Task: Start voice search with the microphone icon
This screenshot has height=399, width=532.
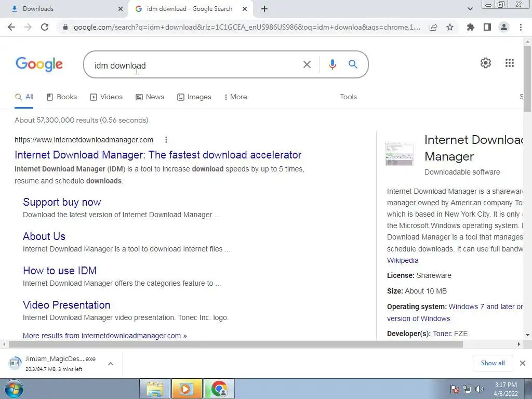Action: click(x=332, y=64)
